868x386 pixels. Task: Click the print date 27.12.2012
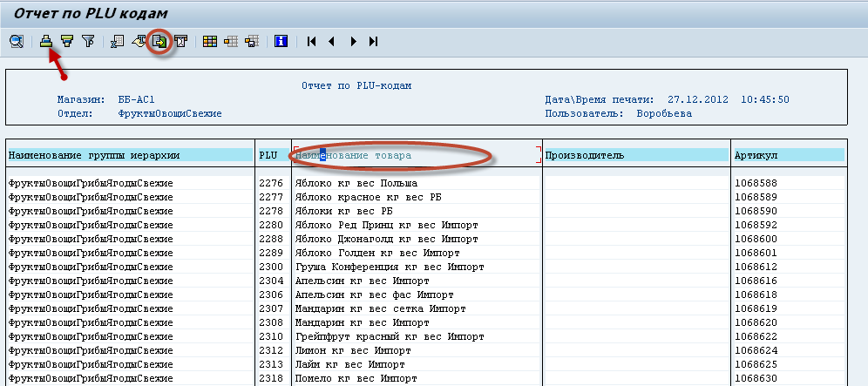[x=697, y=100]
